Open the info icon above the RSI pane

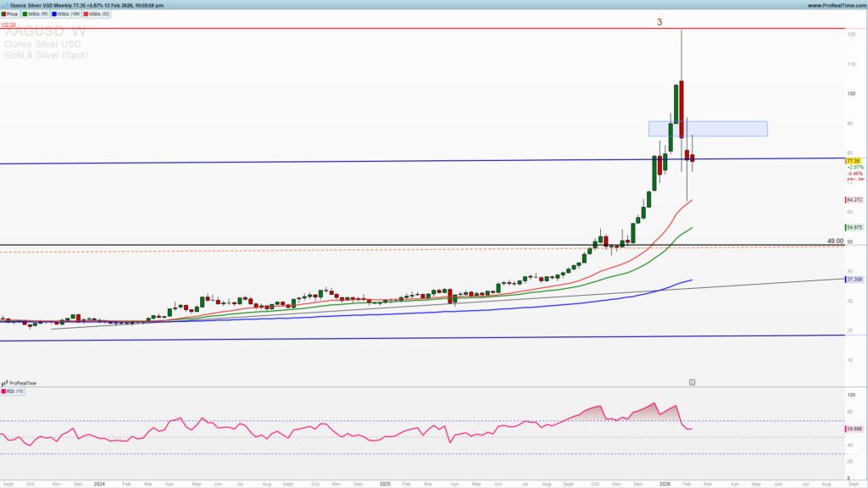[x=693, y=381]
